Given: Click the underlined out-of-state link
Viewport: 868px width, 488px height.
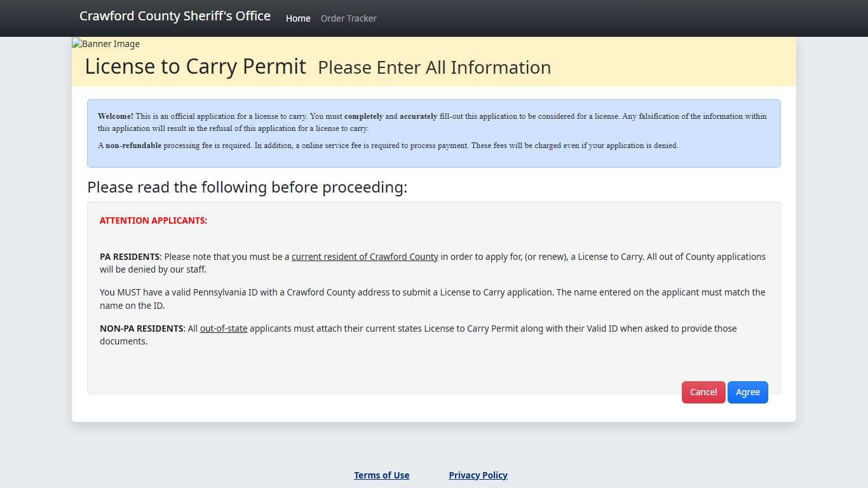Looking at the screenshot, I should click(223, 329).
